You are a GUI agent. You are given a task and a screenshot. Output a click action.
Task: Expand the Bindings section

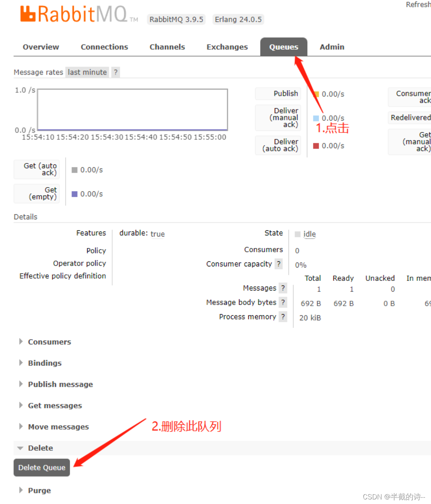point(44,363)
